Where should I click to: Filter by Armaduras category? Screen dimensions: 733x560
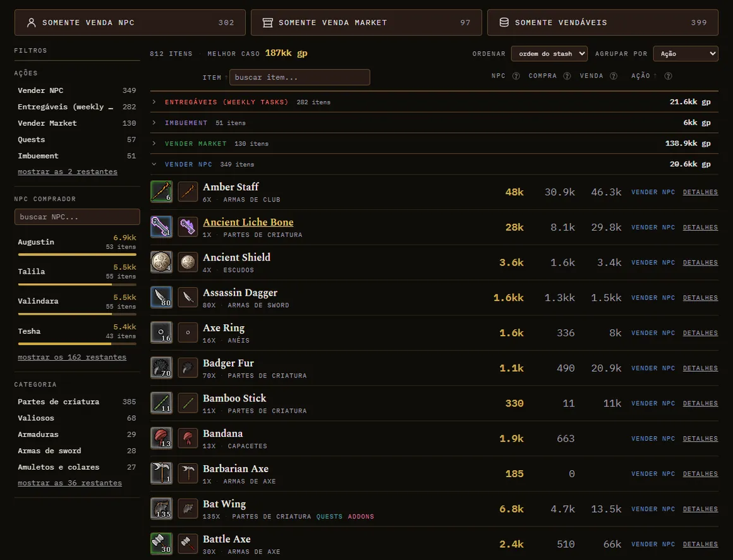point(76,434)
